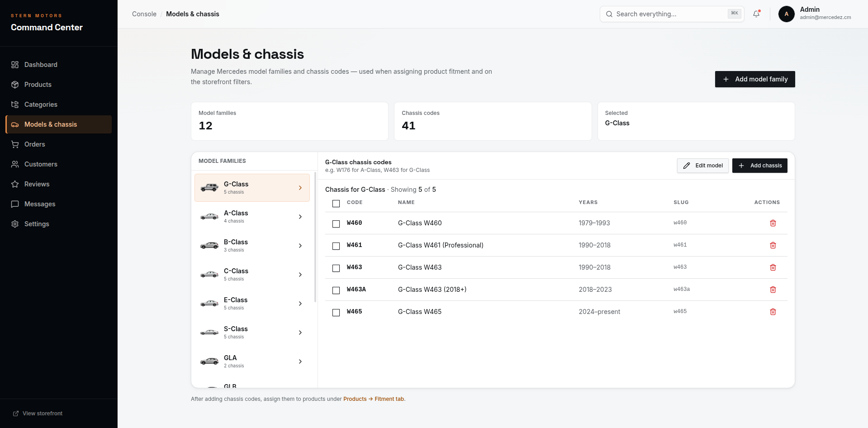Click the Settings gear icon
The height and width of the screenshot is (428, 868).
pyautogui.click(x=15, y=224)
